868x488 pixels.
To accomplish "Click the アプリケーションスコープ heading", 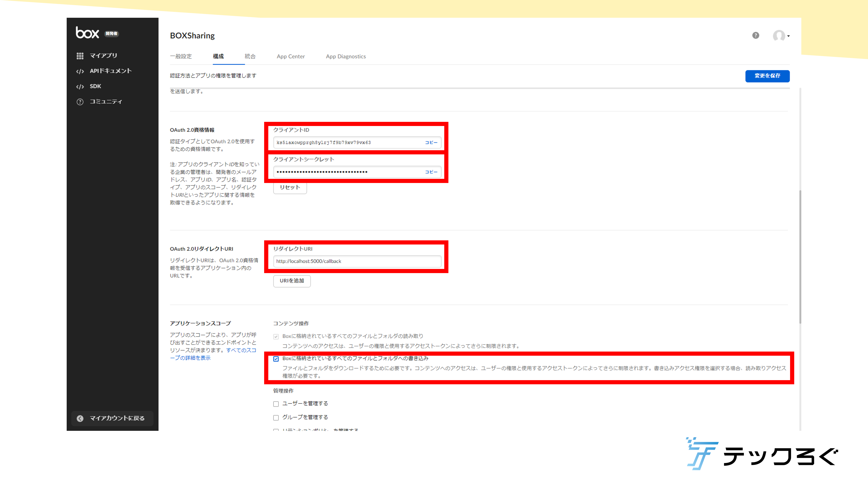I will point(200,323).
